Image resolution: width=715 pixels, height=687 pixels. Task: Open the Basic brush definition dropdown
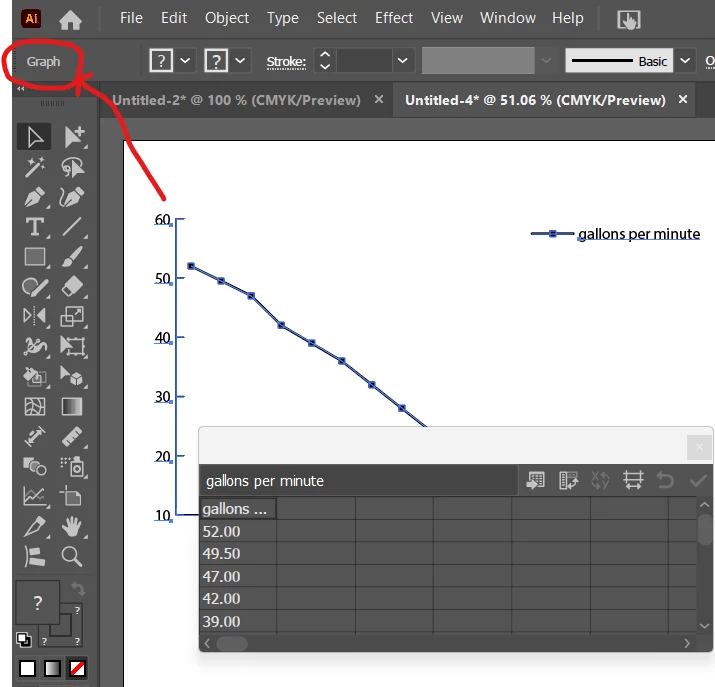(x=685, y=61)
